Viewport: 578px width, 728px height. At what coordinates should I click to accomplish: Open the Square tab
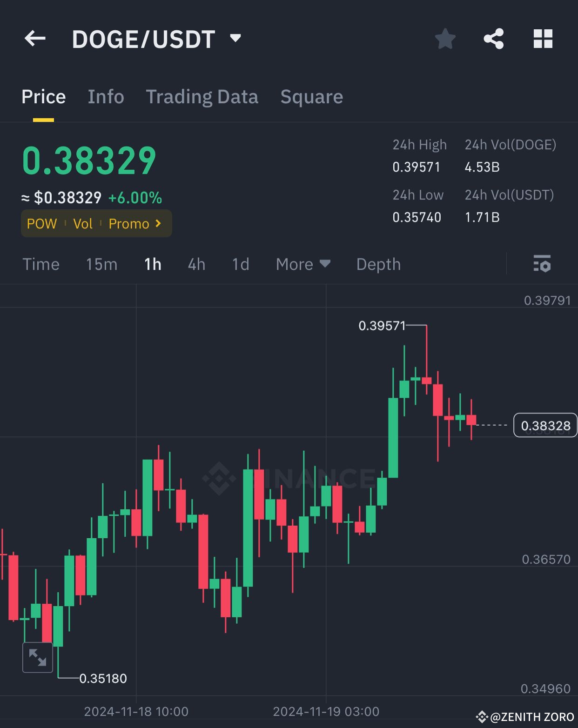311,97
